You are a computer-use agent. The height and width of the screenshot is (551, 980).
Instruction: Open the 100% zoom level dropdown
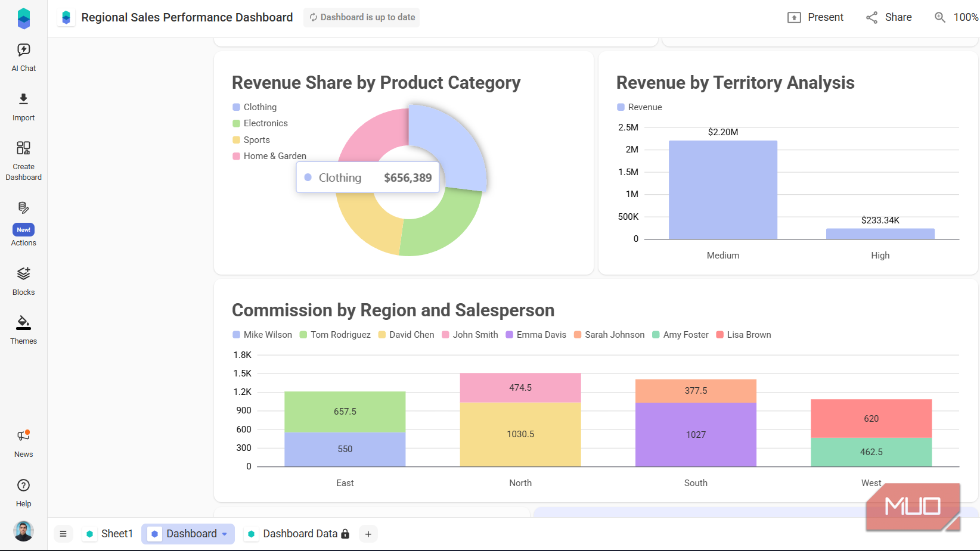tap(966, 17)
